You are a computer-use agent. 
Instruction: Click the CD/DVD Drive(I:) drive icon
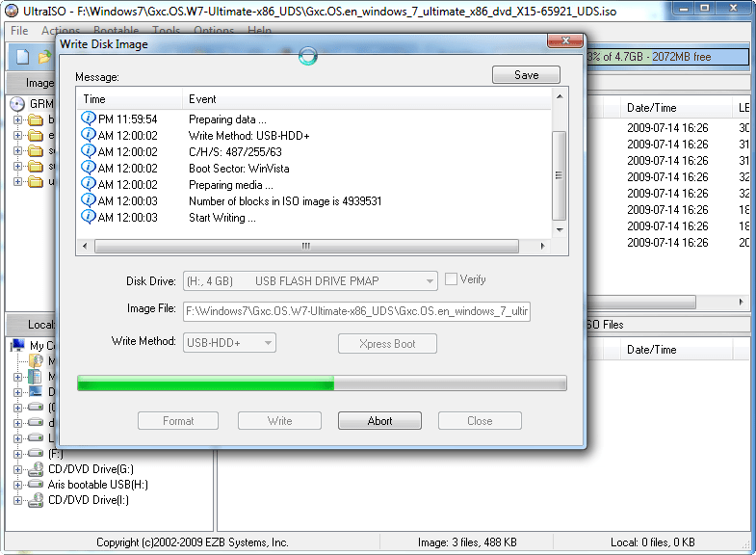pos(36,500)
